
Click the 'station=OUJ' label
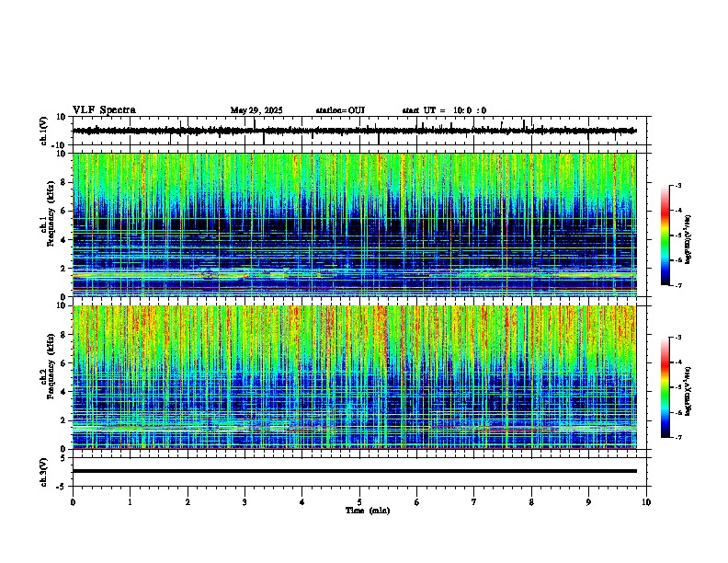pos(340,110)
